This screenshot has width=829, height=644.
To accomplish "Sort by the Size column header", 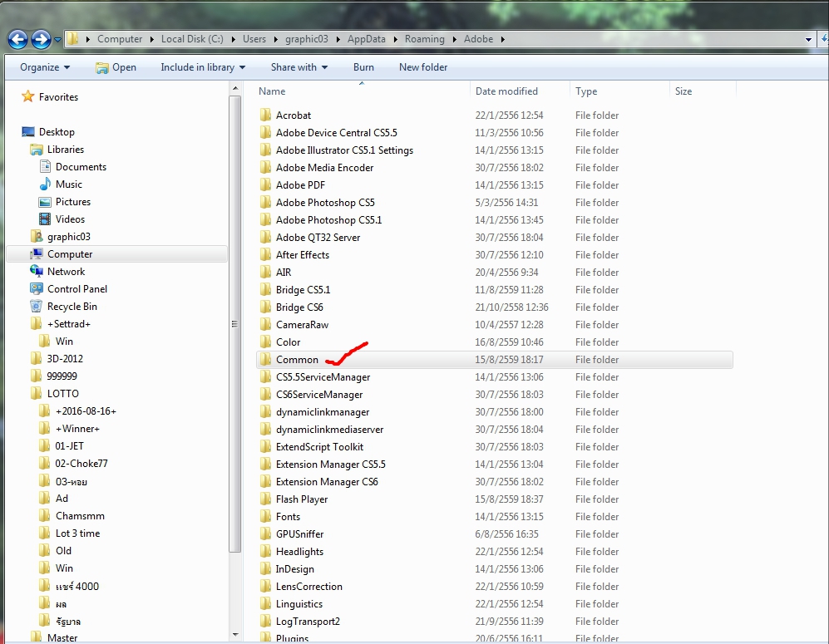I will (x=703, y=91).
